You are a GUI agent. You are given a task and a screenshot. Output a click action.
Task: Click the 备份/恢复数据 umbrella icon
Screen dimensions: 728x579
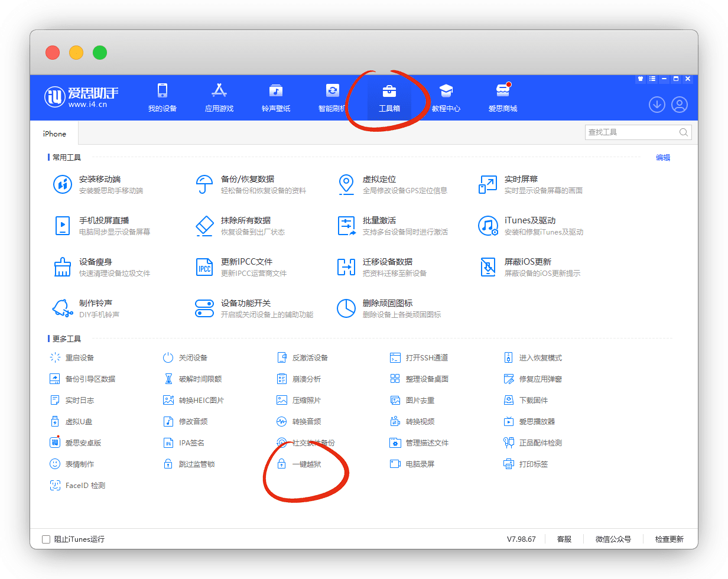(x=204, y=184)
